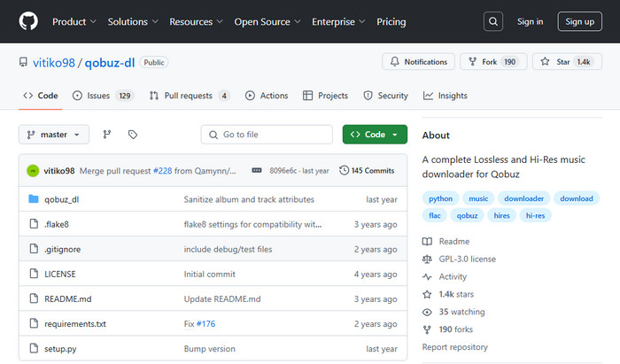Click the Sign in link

click(x=531, y=22)
